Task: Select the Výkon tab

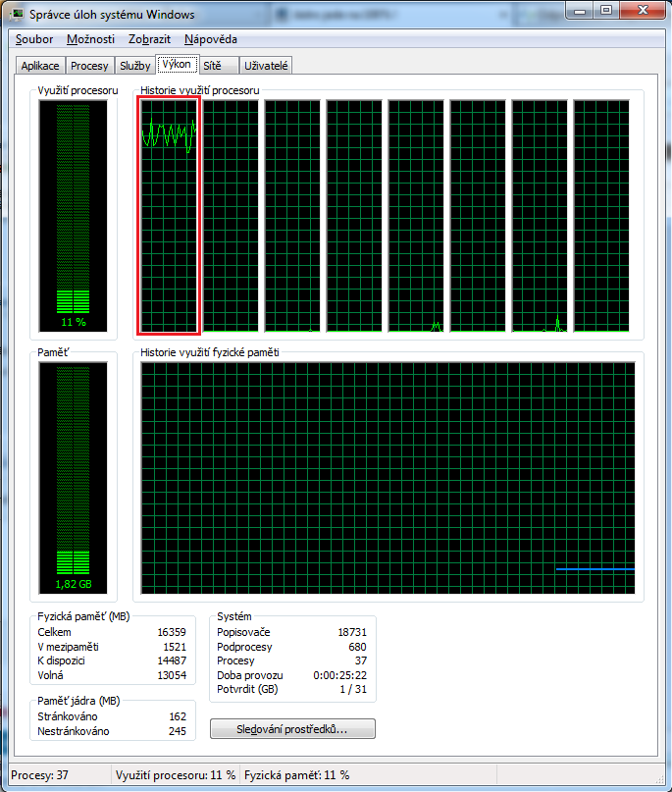Action: pos(177,64)
